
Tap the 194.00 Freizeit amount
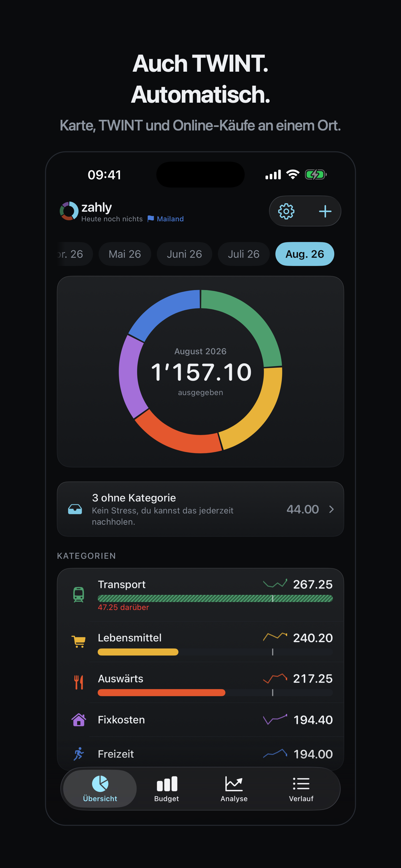pos(313,754)
